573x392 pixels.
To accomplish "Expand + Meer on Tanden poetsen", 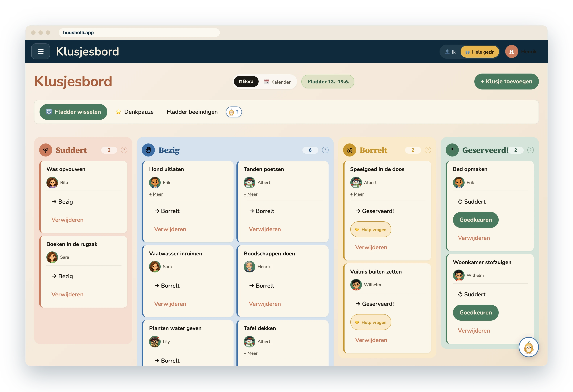I will point(250,194).
